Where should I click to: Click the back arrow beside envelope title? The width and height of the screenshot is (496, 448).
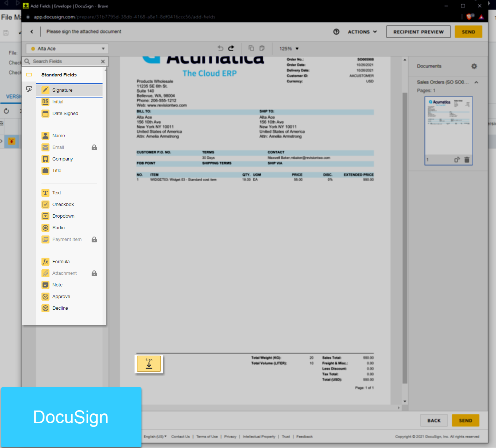pos(32,32)
